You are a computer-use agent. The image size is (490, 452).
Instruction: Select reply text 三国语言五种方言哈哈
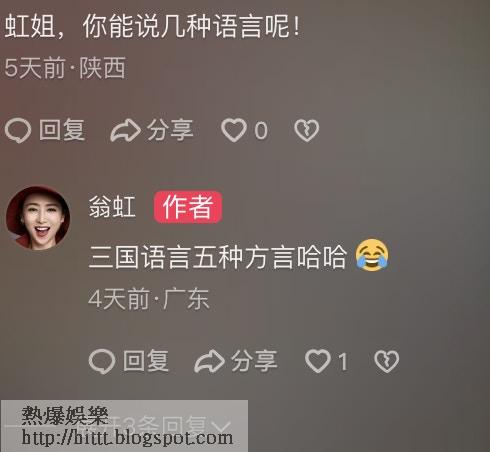pyautogui.click(x=218, y=257)
